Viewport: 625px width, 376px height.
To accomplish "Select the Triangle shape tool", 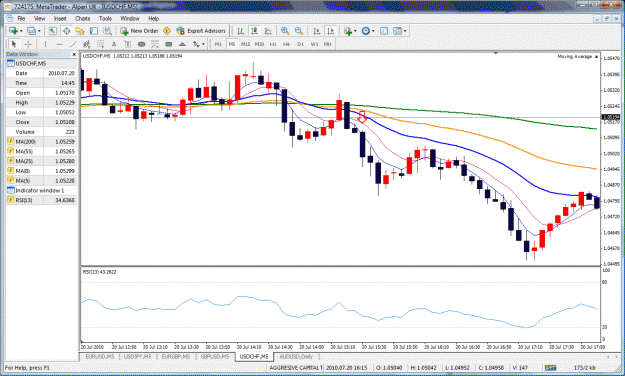I will pos(182,44).
